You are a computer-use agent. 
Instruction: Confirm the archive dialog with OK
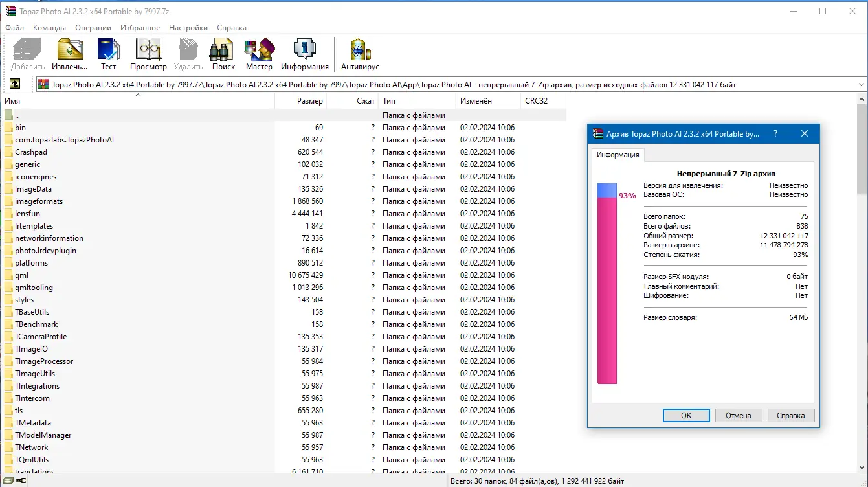pos(686,416)
